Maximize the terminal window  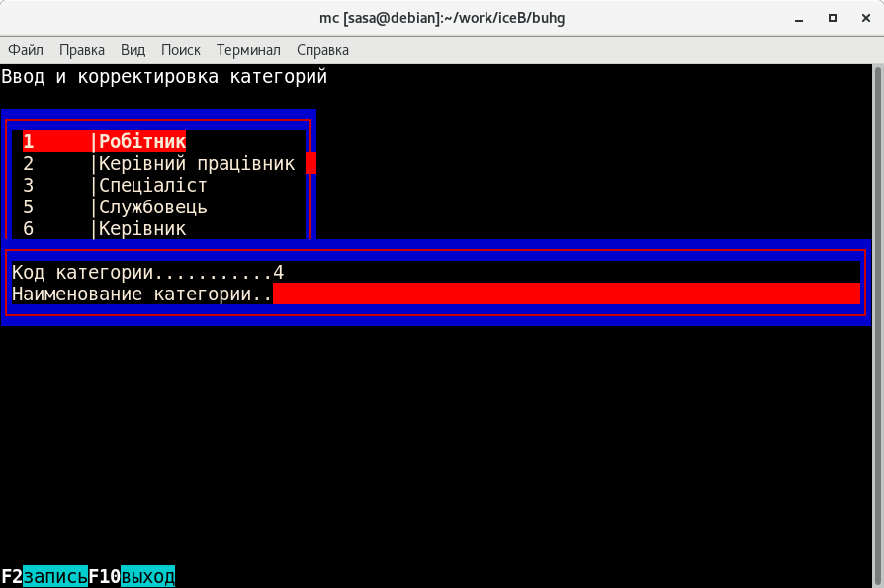pyautogui.click(x=833, y=17)
